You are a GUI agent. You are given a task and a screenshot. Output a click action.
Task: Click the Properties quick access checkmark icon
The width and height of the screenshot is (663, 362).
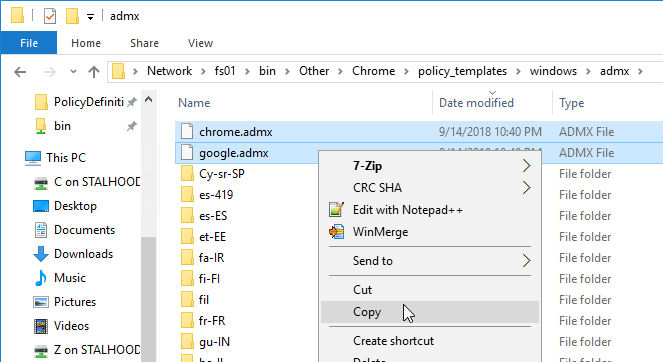pyautogui.click(x=50, y=16)
